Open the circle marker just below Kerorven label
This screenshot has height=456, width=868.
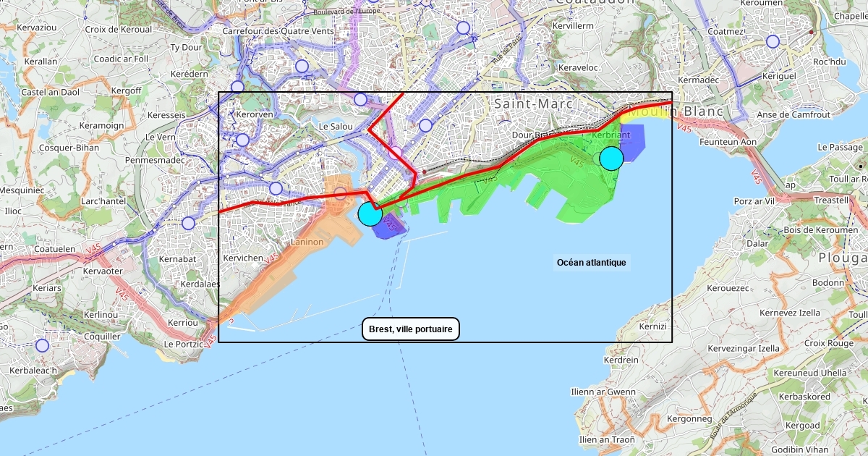[243, 140]
